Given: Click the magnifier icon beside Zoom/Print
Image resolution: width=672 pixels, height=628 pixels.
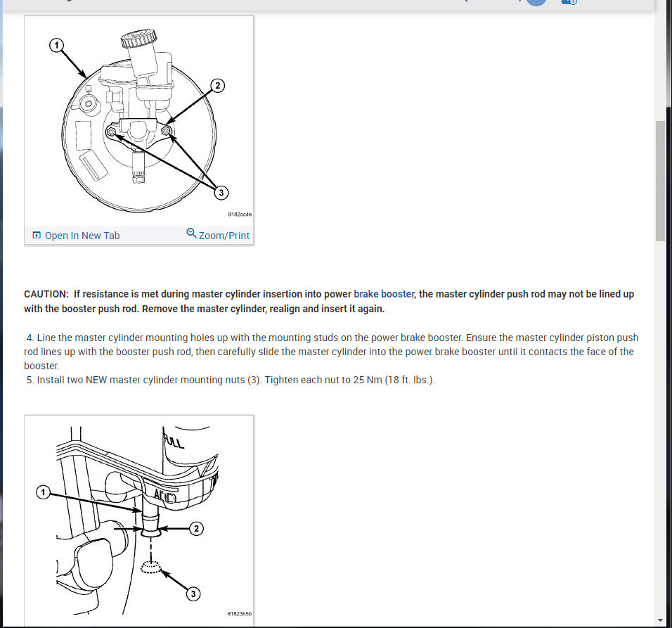Looking at the screenshot, I should point(191,233).
